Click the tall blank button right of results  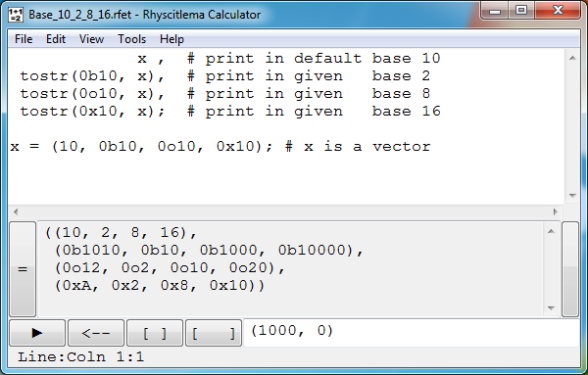(570, 269)
